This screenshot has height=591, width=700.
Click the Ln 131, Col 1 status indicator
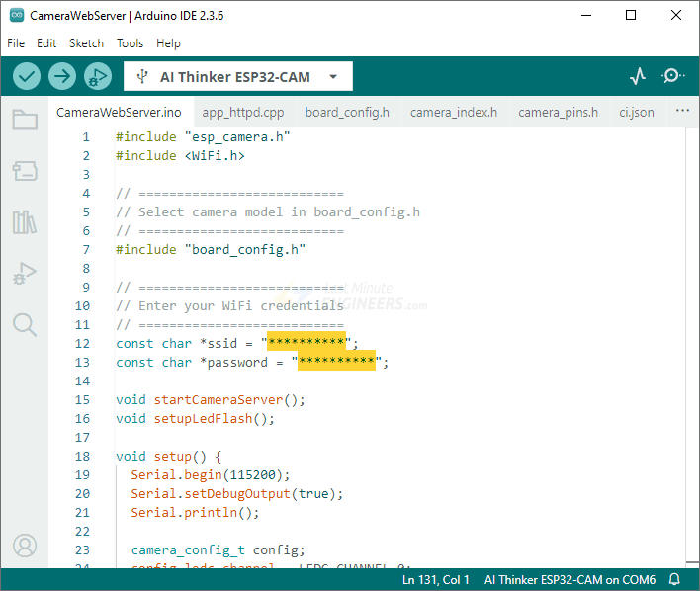[x=435, y=580]
